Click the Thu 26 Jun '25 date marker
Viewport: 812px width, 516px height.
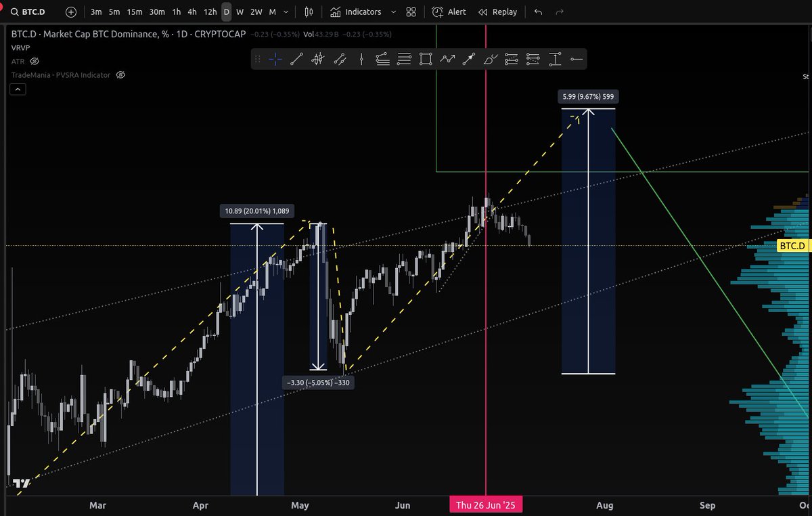(486, 505)
